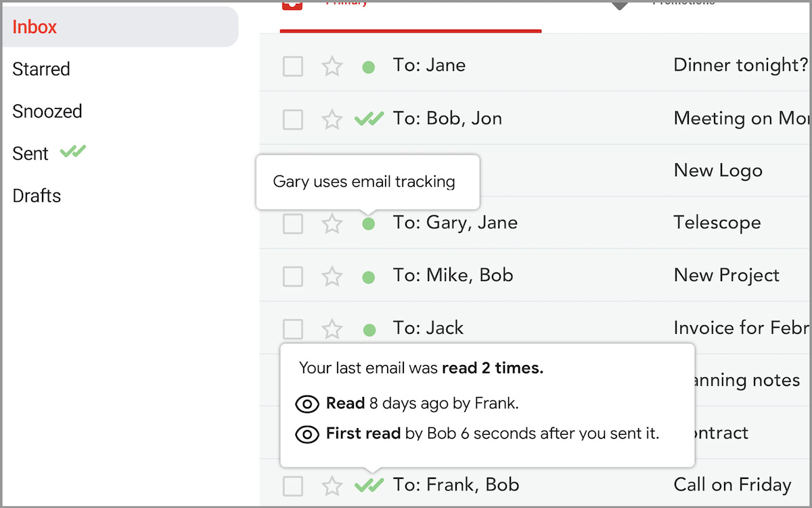Image resolution: width=812 pixels, height=508 pixels.
Task: Star the Gary, Jane Telescope email
Action: coord(332,224)
